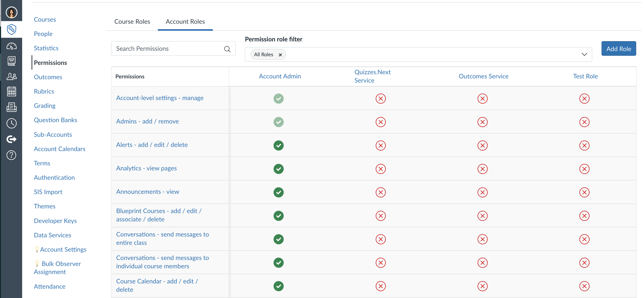Toggle Account Admin check for Analytics view pages

pyautogui.click(x=278, y=169)
